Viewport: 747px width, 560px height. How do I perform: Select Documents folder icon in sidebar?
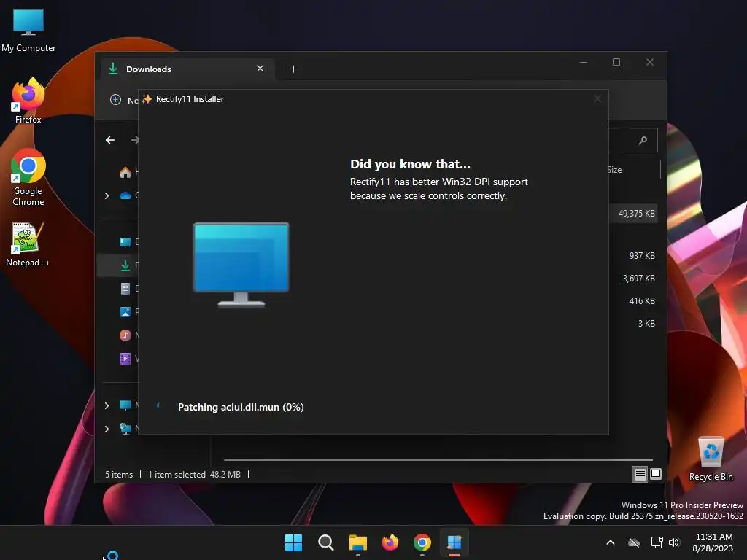(x=125, y=289)
